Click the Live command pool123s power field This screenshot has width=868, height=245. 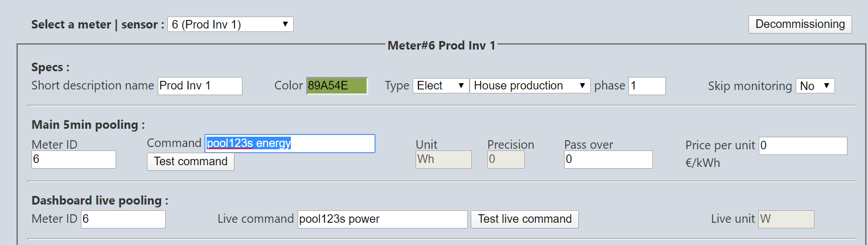[x=382, y=219]
